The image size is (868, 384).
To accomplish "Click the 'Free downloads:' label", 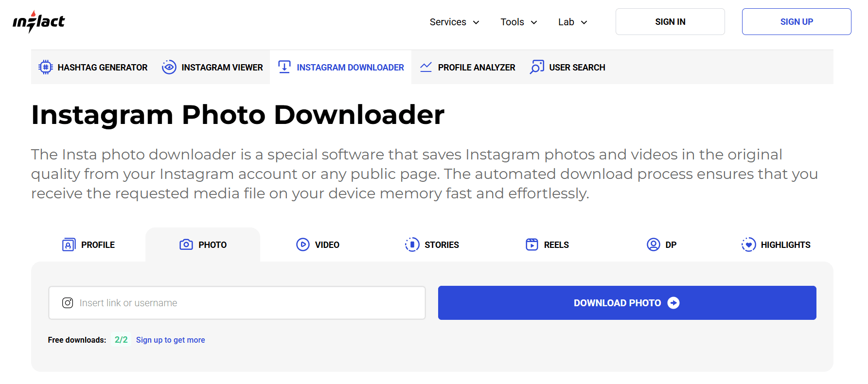I will tap(77, 340).
